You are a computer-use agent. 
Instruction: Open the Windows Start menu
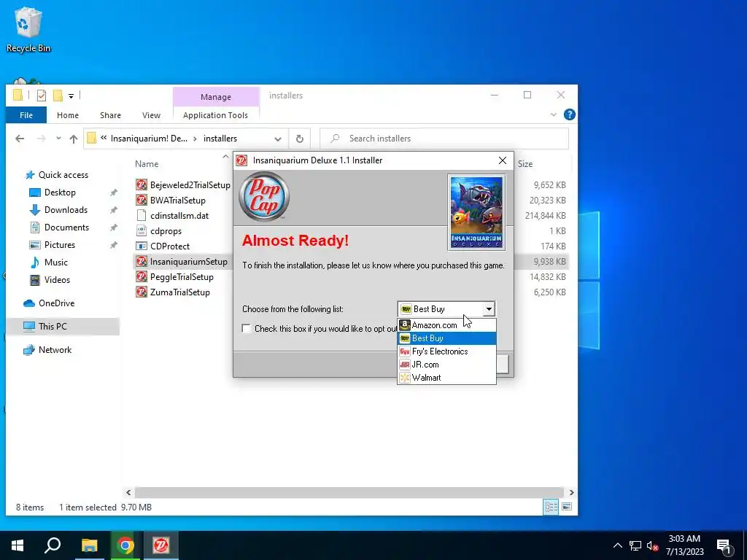pos(18,545)
